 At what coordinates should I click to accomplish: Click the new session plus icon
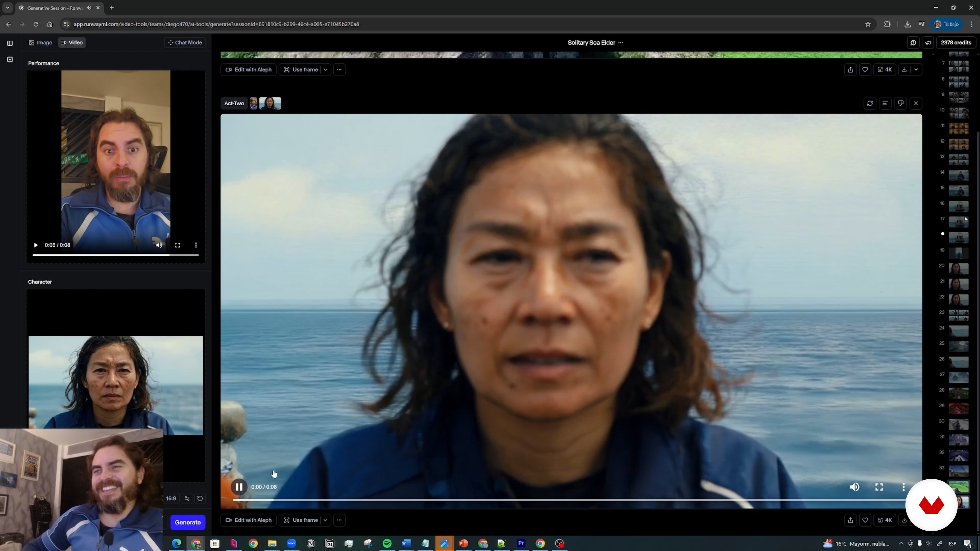pyautogui.click(x=10, y=59)
